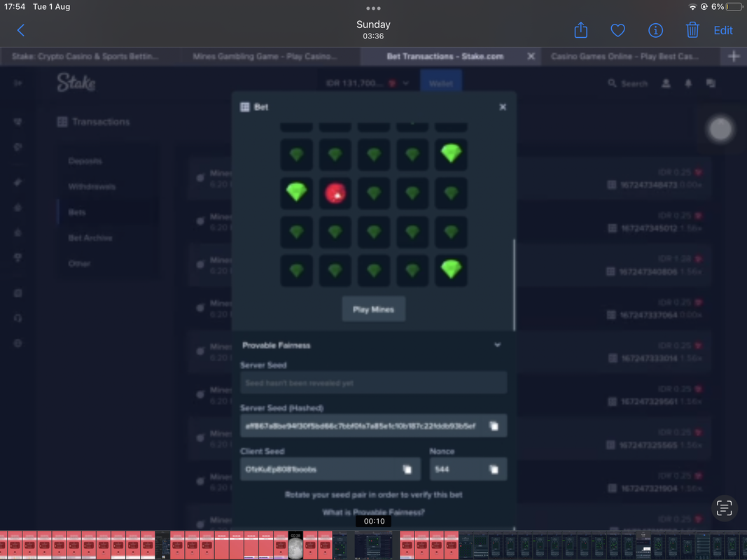Click the Play Mines button
747x560 pixels.
point(374,309)
